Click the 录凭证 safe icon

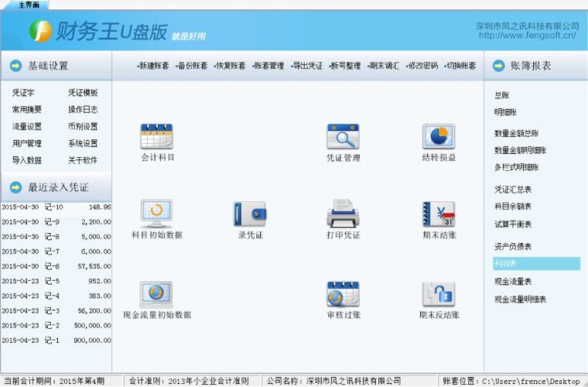pyautogui.click(x=250, y=214)
